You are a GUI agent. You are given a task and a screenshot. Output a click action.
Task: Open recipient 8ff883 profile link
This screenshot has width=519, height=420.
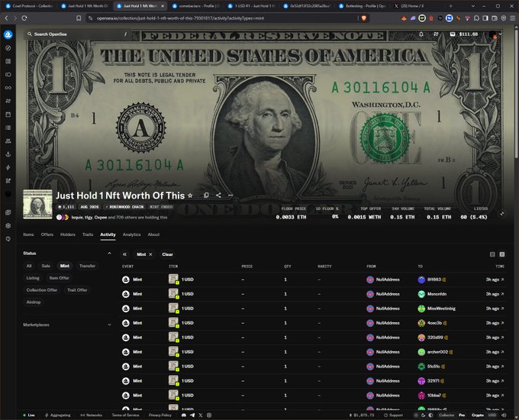pyautogui.click(x=434, y=279)
